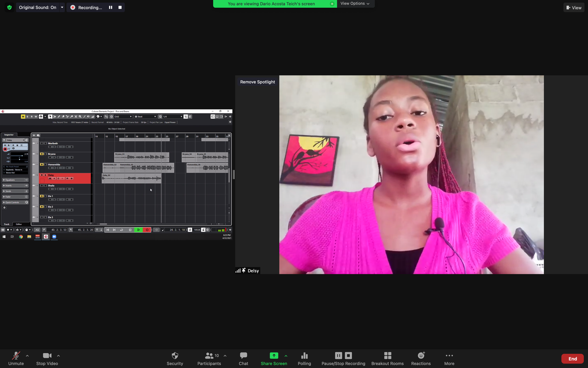This screenshot has height=368, width=588.
Task: Open the More options icon
Action: pos(449,355)
